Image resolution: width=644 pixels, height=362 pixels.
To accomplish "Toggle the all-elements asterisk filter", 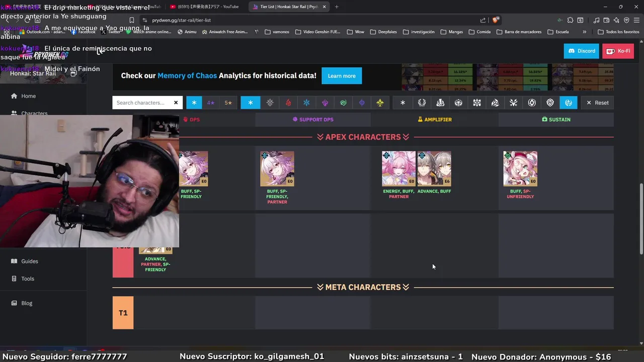I will pyautogui.click(x=251, y=103).
